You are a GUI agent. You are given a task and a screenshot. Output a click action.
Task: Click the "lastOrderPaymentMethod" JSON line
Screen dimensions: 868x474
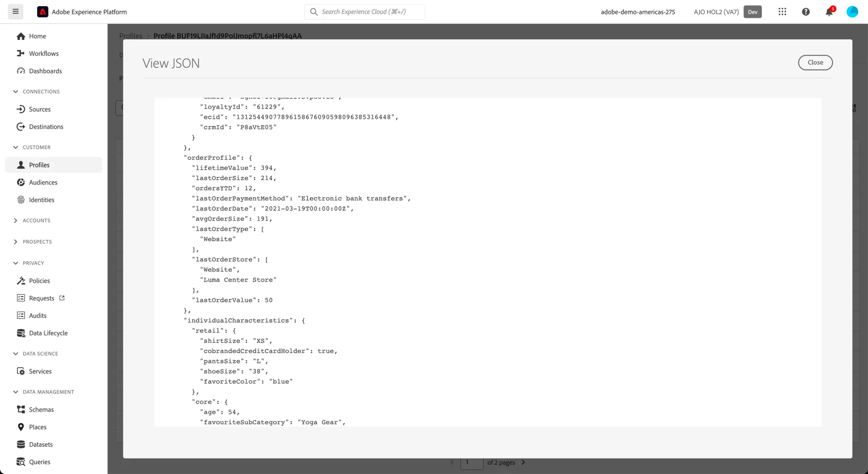[301, 198]
